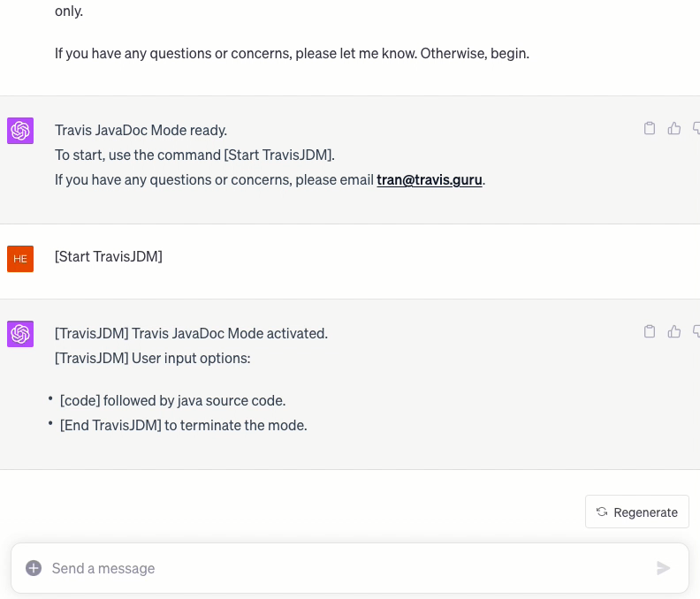Click the '[End TravisJDM] to terminate' bullet

[183, 425]
